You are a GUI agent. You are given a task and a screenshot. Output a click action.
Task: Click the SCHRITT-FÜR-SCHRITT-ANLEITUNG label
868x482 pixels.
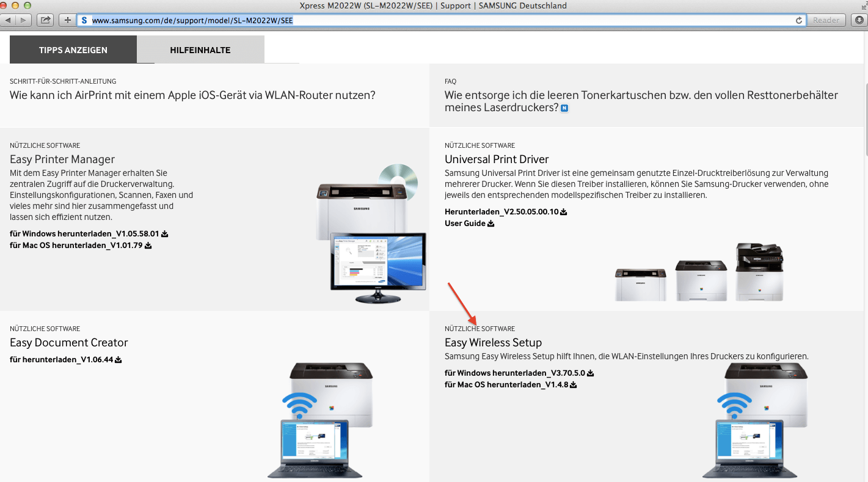[x=63, y=81]
